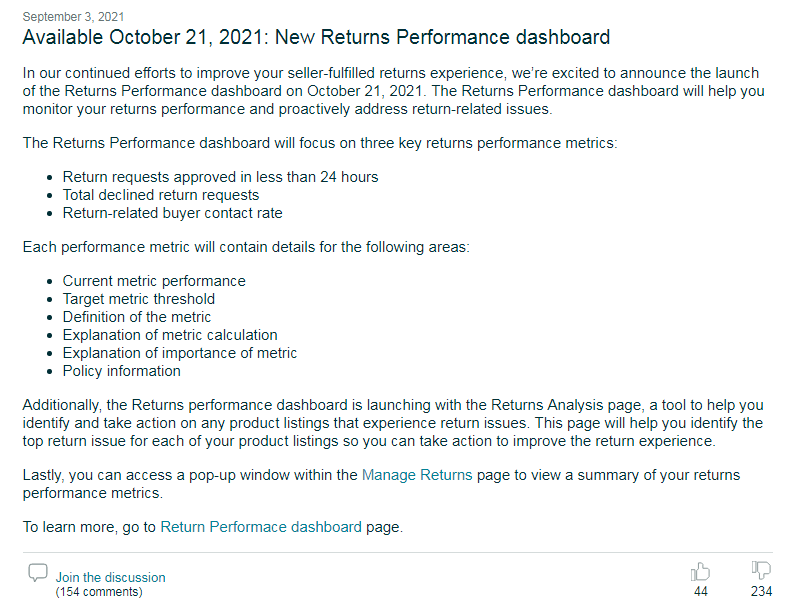Click the Definition of the metric bullet

coord(137,317)
